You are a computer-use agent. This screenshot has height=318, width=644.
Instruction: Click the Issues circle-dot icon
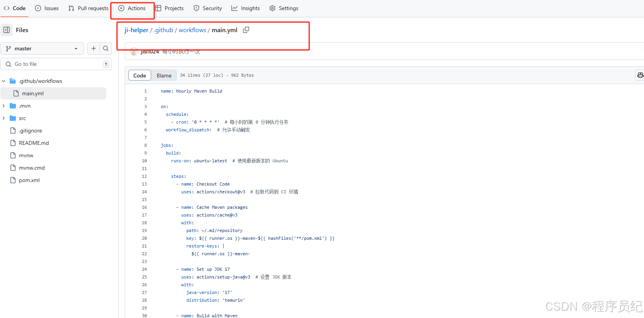coord(38,8)
